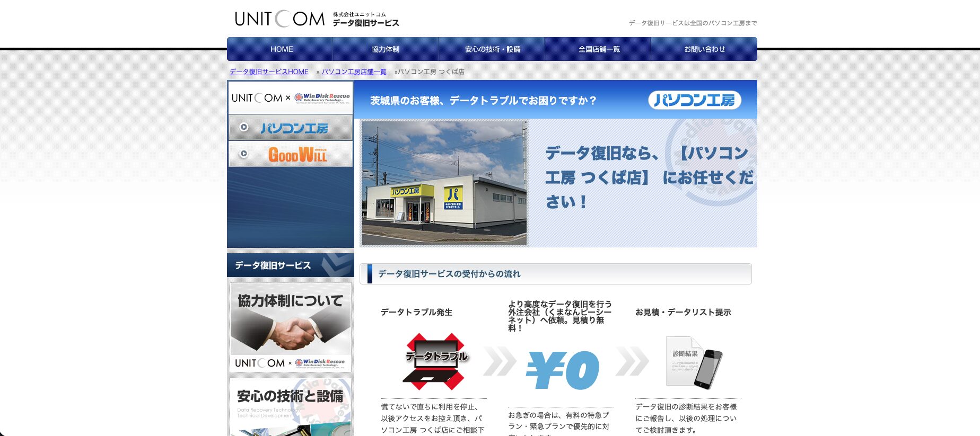Open the つくば店 storefront photo
This screenshot has width=980, height=436.
tap(444, 183)
